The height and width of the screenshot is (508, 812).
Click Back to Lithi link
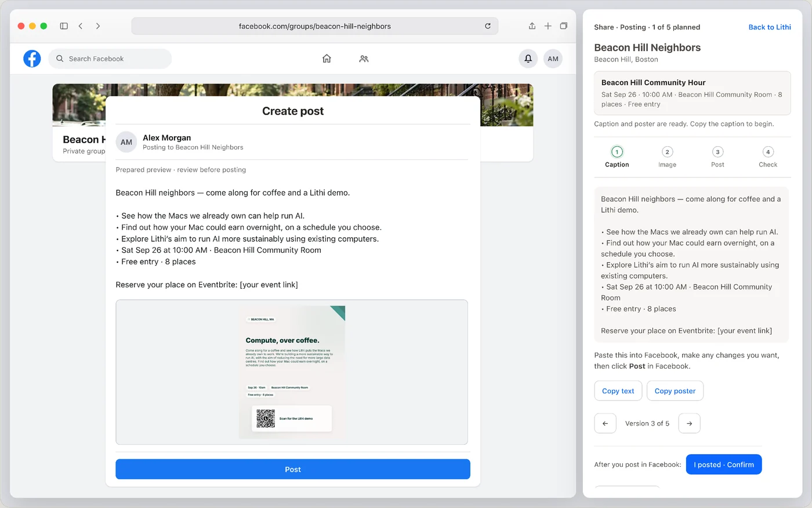770,27
